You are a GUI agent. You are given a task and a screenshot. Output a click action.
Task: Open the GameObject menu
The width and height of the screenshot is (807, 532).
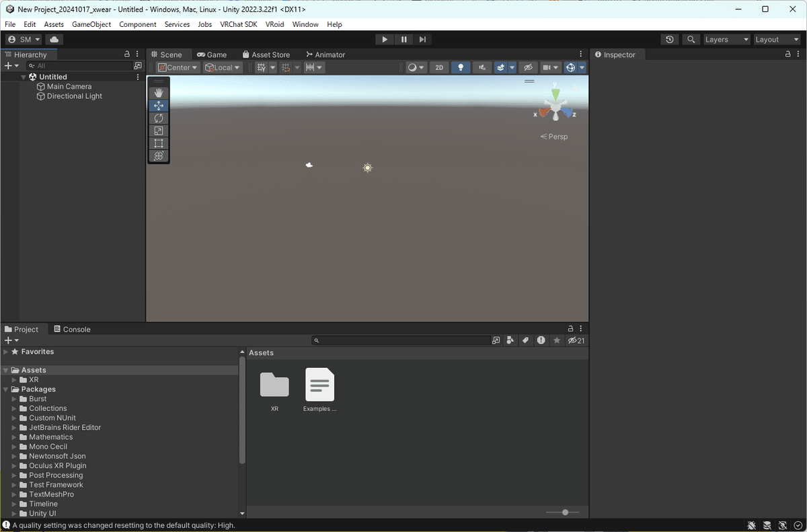[91, 24]
